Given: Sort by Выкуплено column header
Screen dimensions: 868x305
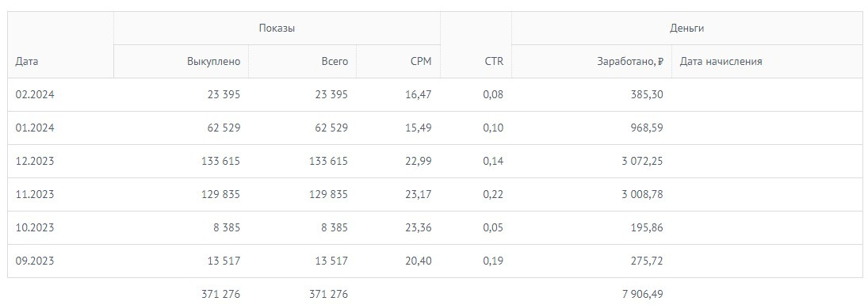Looking at the screenshot, I should 214,62.
